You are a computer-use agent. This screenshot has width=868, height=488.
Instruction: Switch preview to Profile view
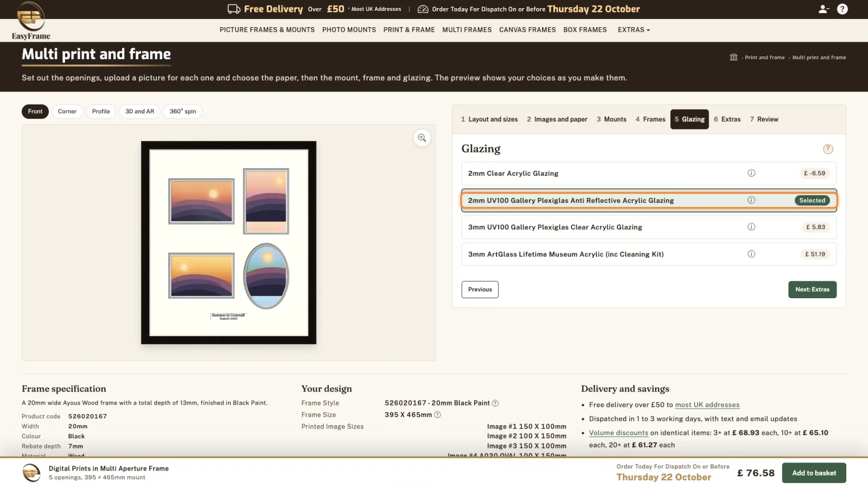[x=101, y=112]
